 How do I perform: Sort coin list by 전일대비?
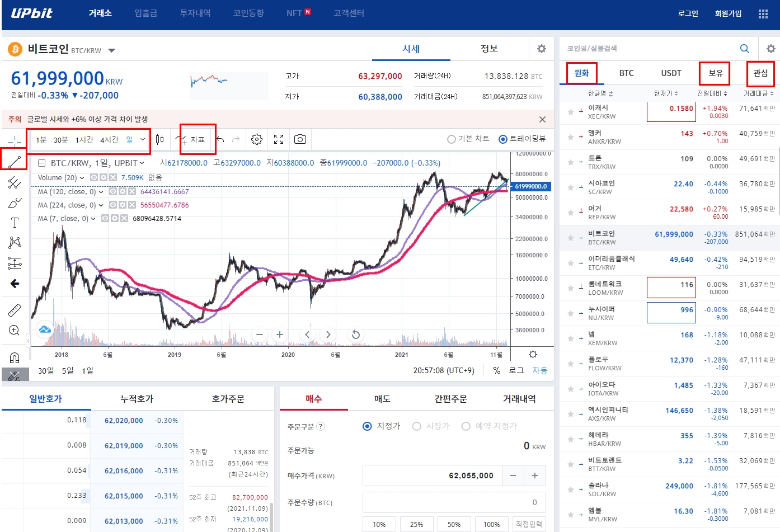coord(712,93)
